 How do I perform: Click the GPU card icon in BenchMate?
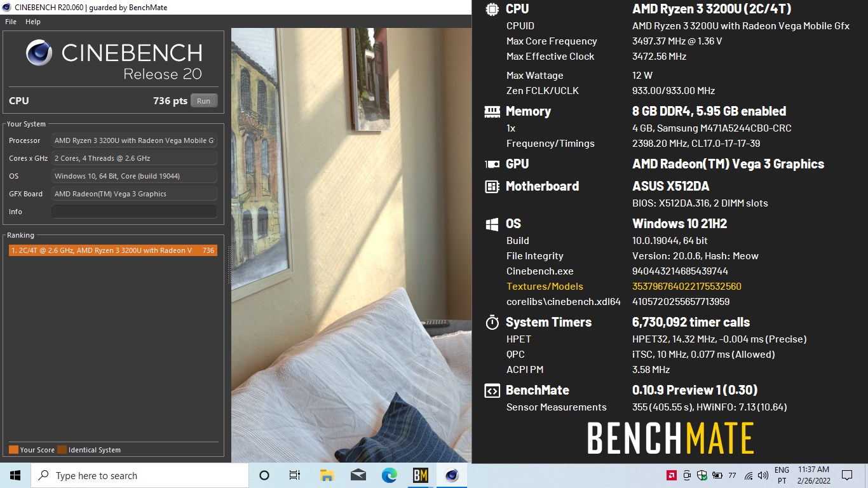[x=492, y=164]
